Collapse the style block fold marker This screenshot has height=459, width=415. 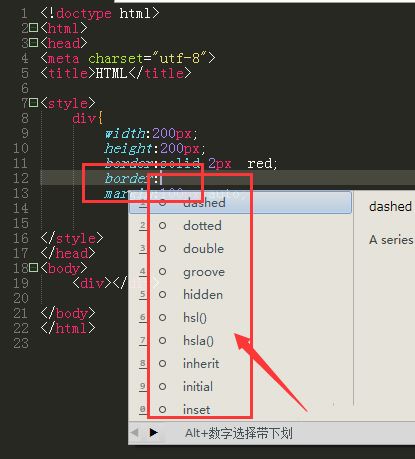tap(34, 103)
